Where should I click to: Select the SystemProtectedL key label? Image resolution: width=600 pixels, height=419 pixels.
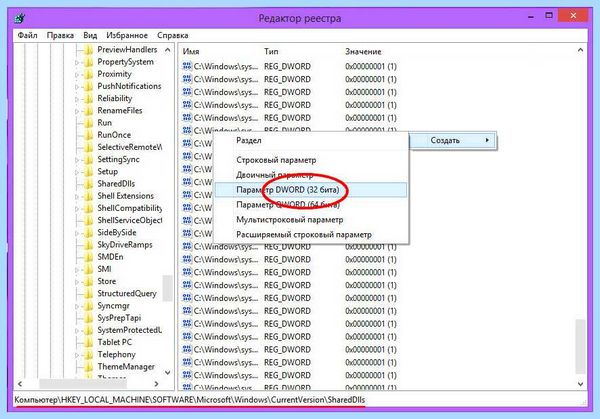[130, 330]
